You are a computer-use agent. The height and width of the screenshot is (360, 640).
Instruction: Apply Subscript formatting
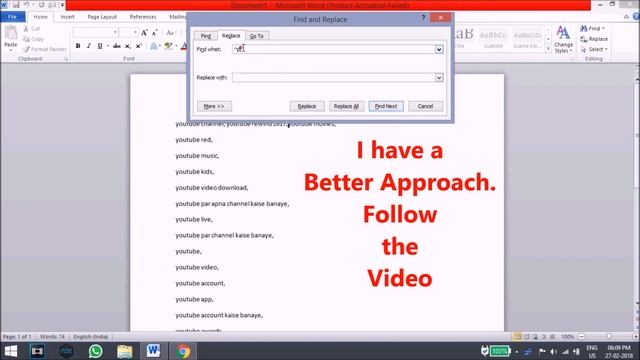click(128, 46)
